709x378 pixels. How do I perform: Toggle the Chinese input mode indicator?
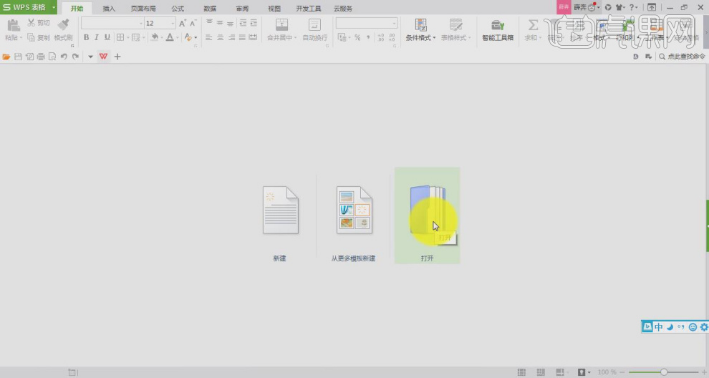(x=658, y=327)
